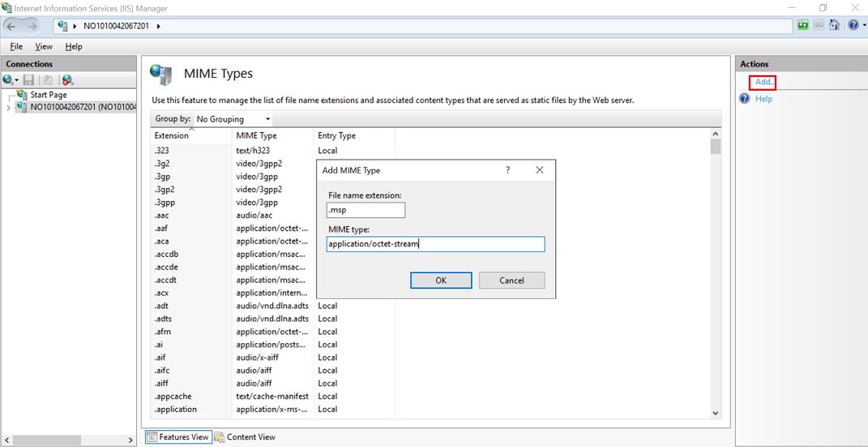
Task: Click the green Refresh Page icon
Action: coord(802,25)
